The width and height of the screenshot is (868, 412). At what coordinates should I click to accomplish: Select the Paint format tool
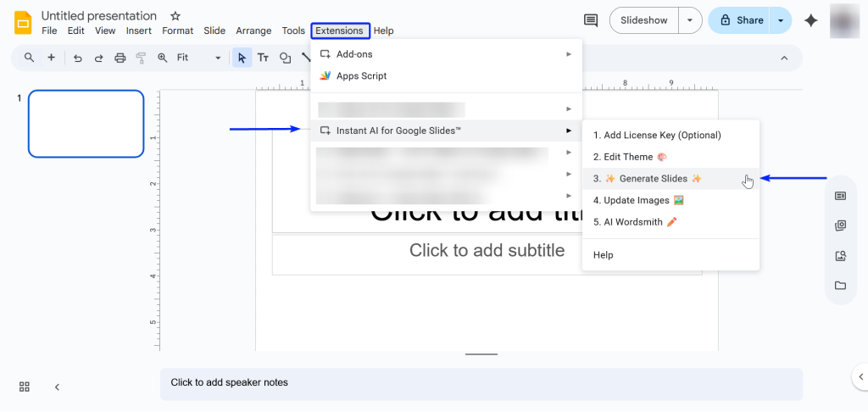click(141, 58)
